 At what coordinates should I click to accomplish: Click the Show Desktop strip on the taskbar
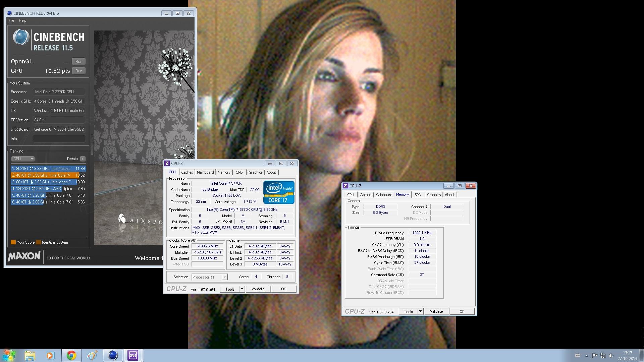click(642, 355)
